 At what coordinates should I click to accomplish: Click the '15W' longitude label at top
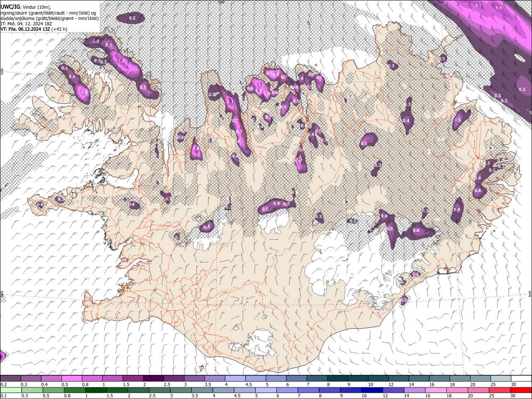pyautogui.click(x=441, y=2)
